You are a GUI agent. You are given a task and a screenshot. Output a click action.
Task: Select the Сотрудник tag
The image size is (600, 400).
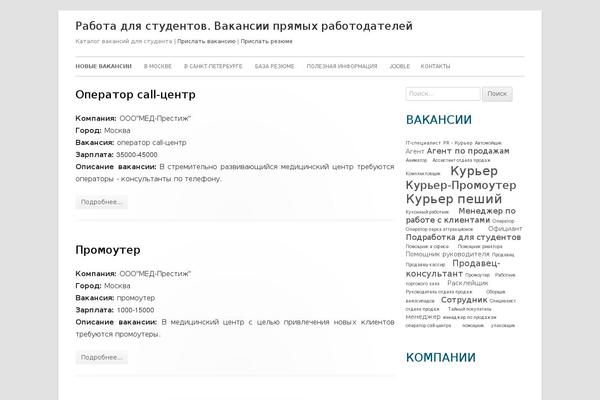464,300
